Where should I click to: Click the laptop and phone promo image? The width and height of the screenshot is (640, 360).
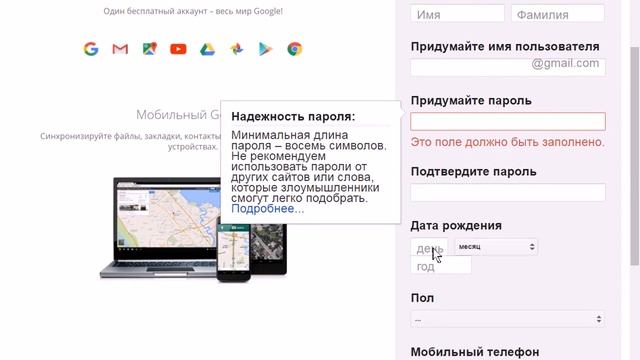193,229
